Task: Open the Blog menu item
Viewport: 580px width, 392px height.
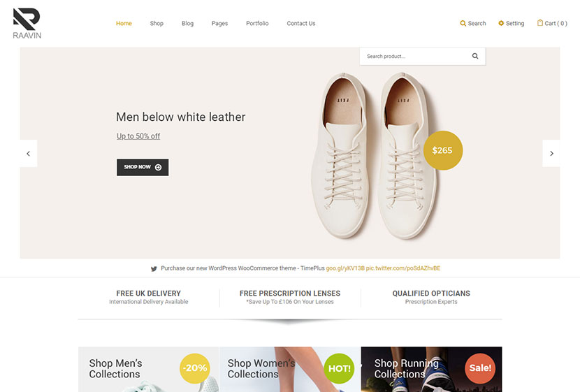Action: 187,23
